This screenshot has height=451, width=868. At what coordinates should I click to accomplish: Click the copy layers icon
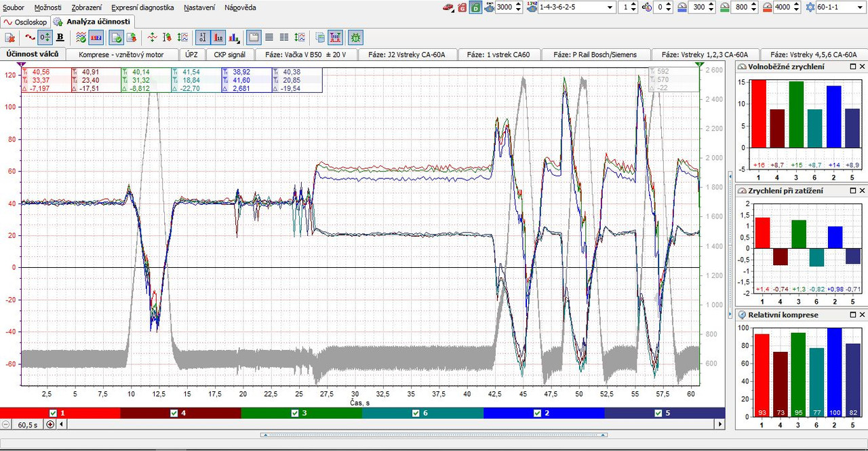320,37
